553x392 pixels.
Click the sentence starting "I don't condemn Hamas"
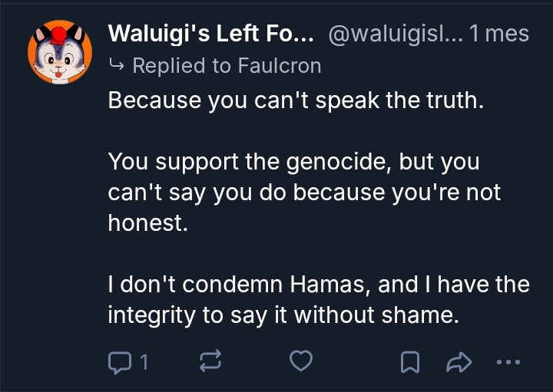click(319, 285)
